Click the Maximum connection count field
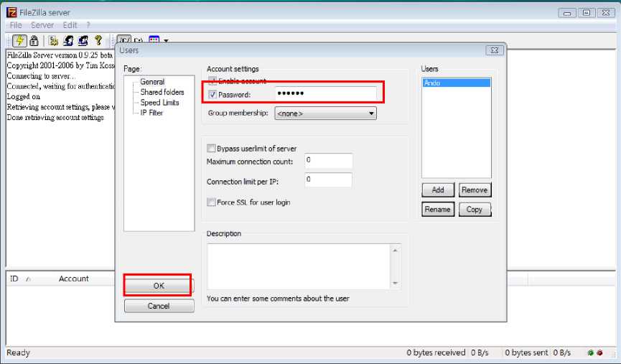621x364 pixels. click(328, 161)
